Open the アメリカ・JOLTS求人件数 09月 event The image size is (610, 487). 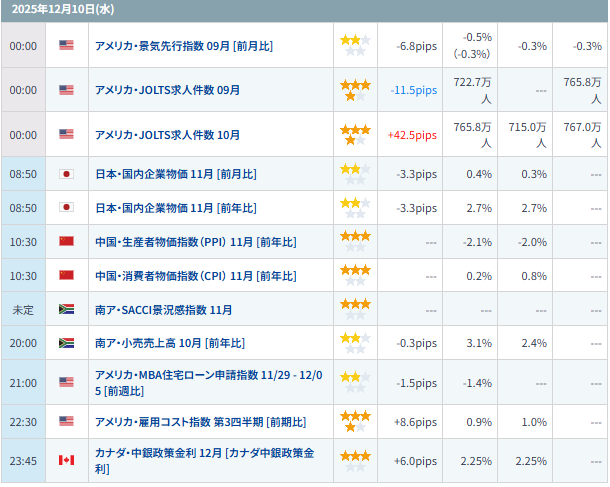(167, 90)
